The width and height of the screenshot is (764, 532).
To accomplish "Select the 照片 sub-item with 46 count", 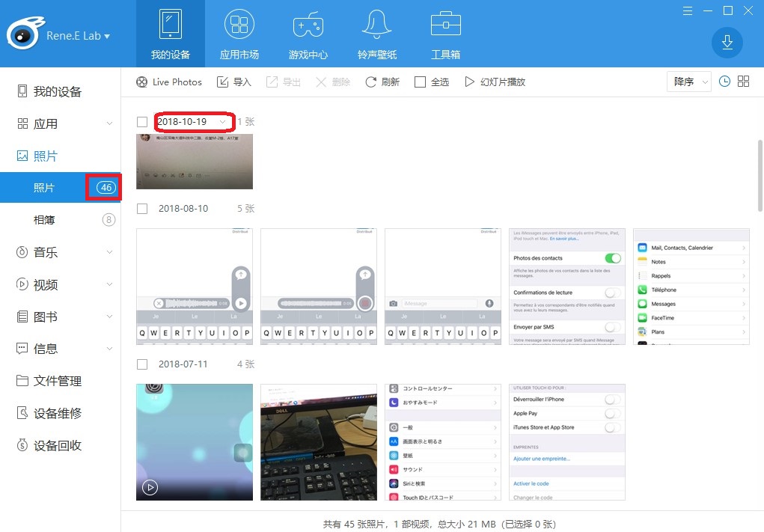I will tap(61, 188).
